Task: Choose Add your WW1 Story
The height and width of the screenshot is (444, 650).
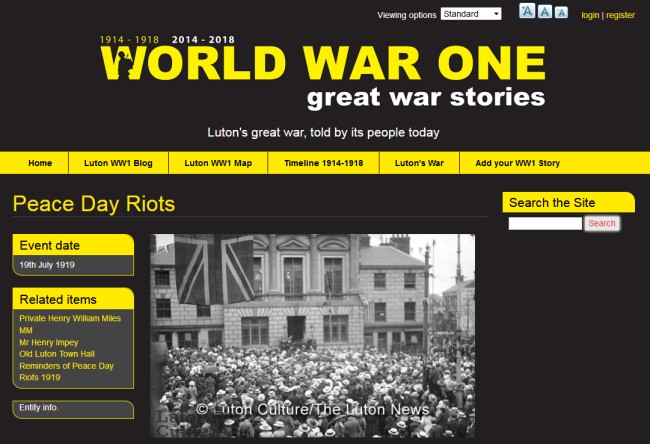Action: tap(517, 163)
